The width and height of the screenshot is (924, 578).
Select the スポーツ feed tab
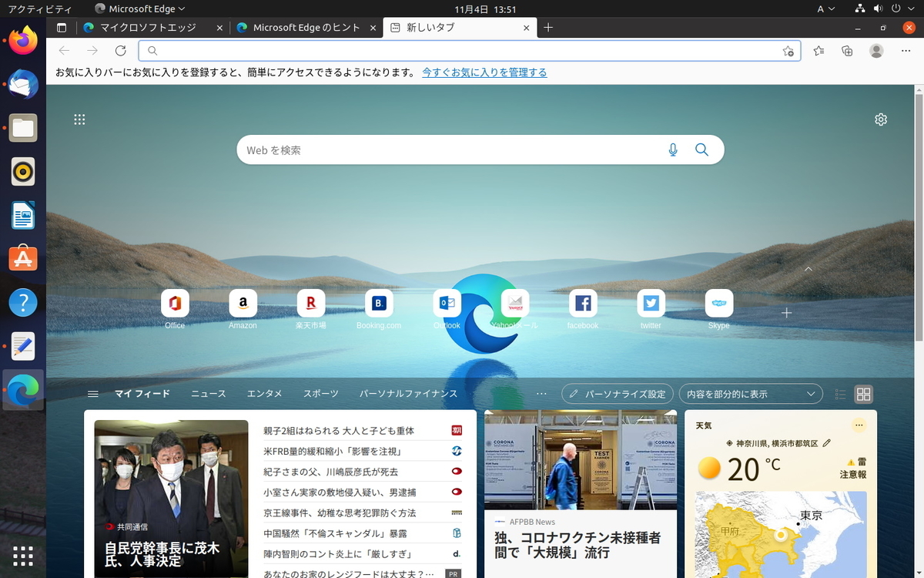click(x=321, y=394)
